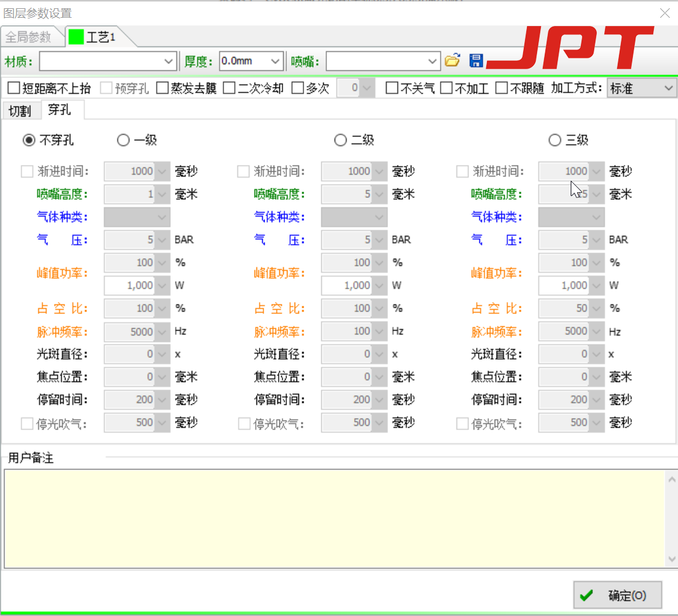
Task: Enable the 短距离不上抬 checkbox
Action: click(13, 88)
